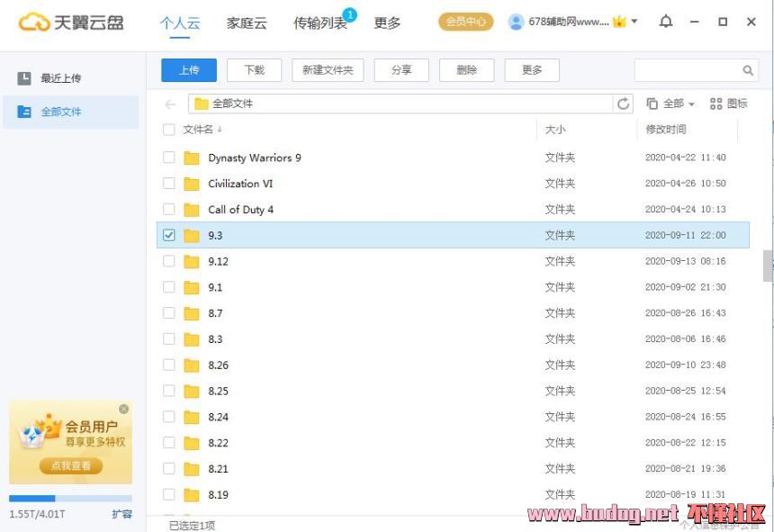Click the 天翼云盘 cloud logo
The height and width of the screenshot is (532, 774).
34,23
